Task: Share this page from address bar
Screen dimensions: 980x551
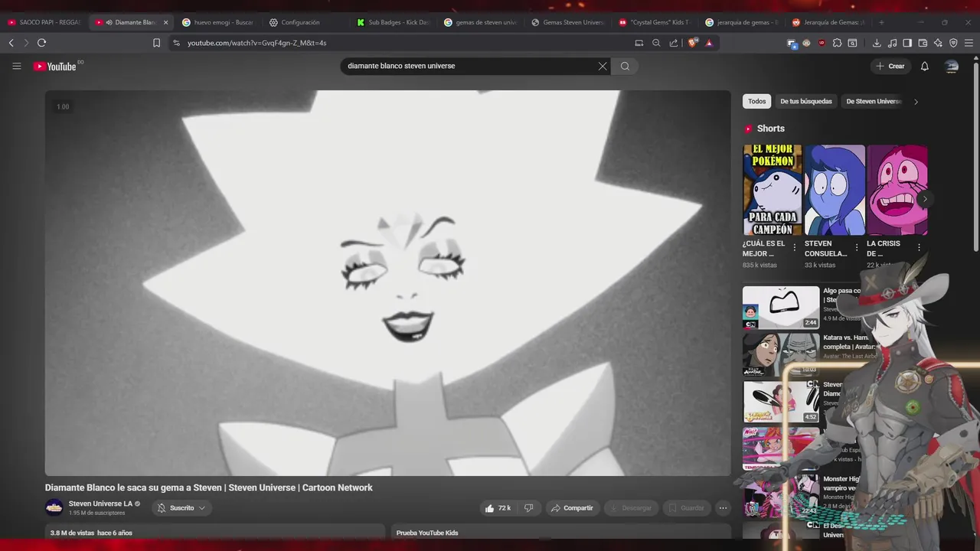Action: tap(674, 43)
